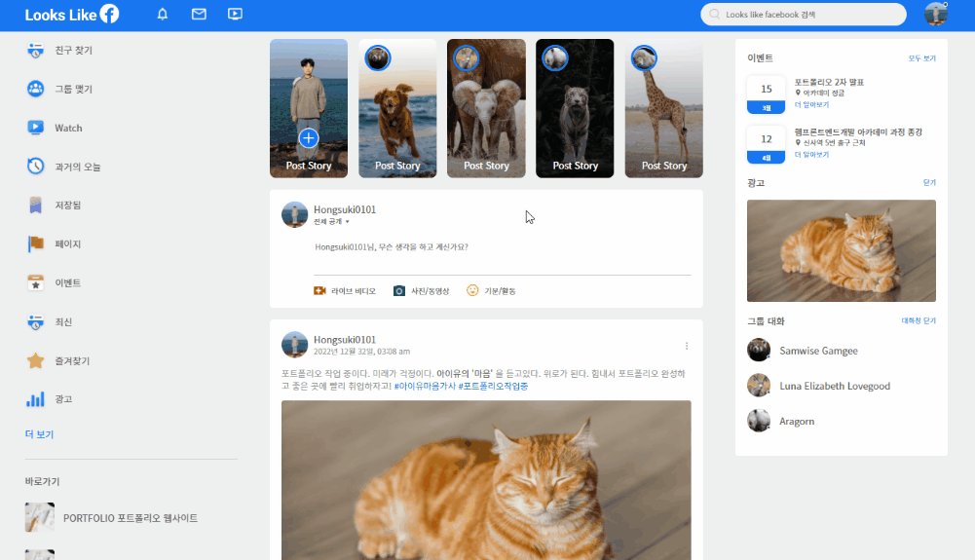Open the cat advertisement image
Image resolution: width=975 pixels, height=560 pixels.
pos(842,250)
